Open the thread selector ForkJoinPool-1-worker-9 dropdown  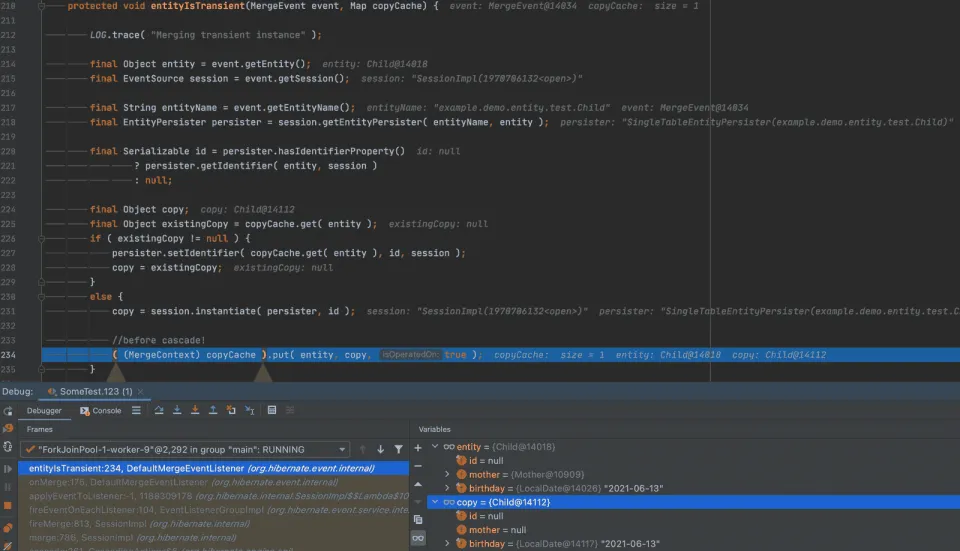pos(185,449)
